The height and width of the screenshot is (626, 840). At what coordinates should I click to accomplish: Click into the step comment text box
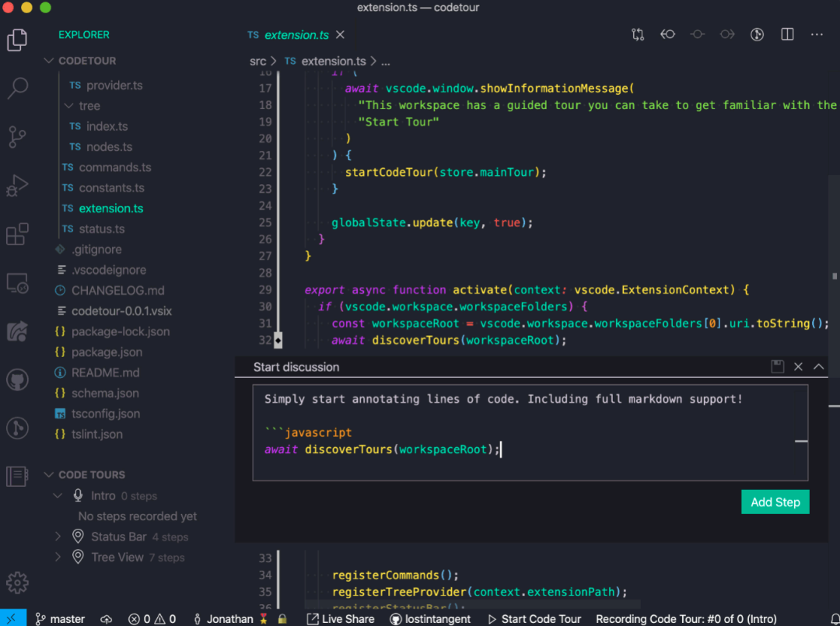coord(530,432)
